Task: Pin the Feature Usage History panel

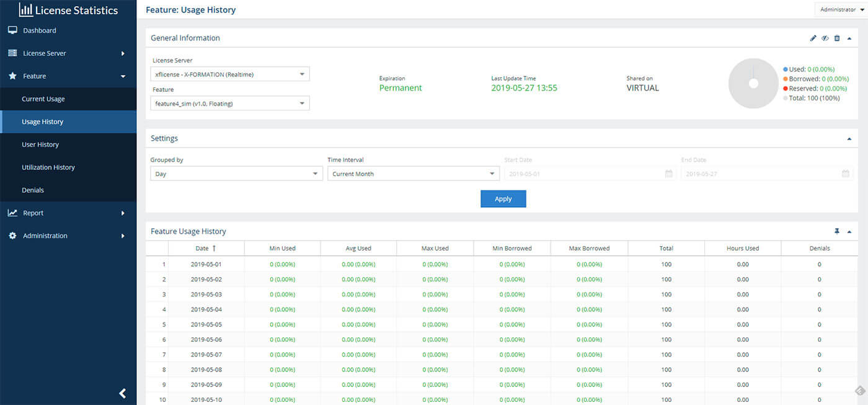Action: click(x=837, y=231)
